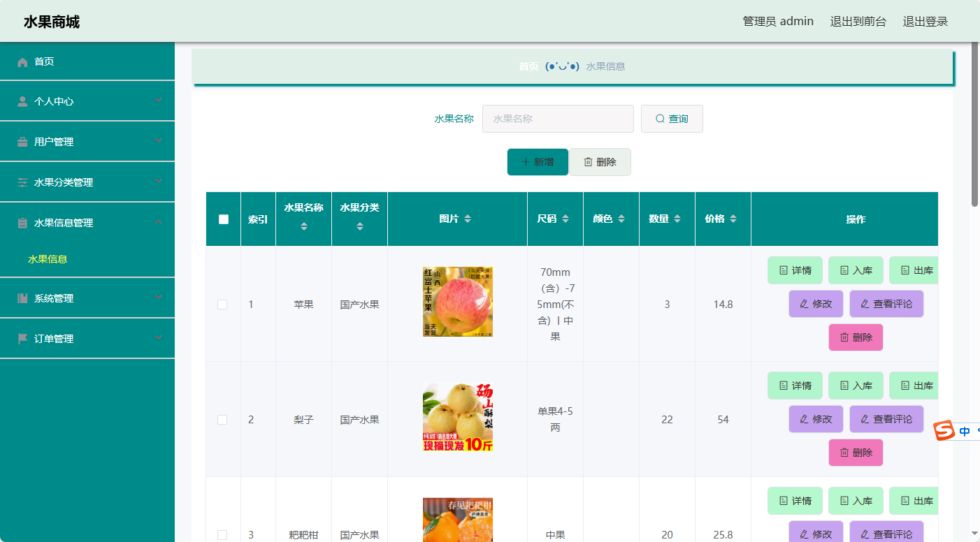Type in the 水果名称 search field
The height and width of the screenshot is (542, 980).
coord(558,119)
